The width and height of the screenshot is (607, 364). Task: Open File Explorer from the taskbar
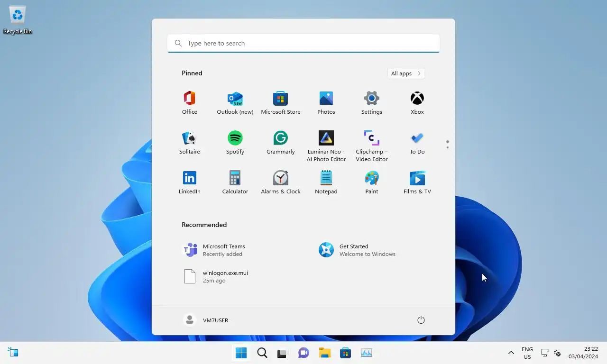point(325,353)
